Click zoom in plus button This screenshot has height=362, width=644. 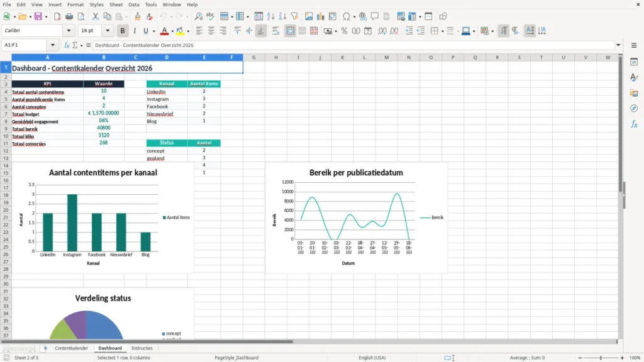tap(622, 358)
